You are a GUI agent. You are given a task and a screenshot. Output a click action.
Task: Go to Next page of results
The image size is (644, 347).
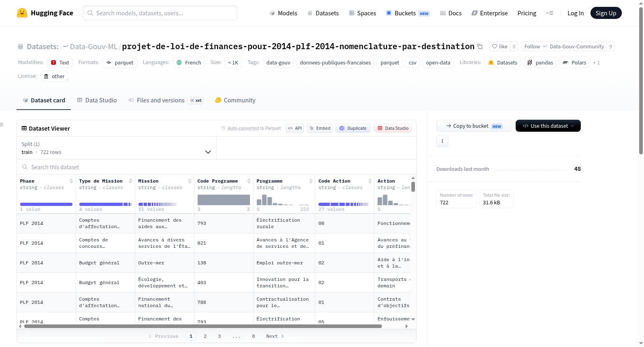click(x=275, y=336)
